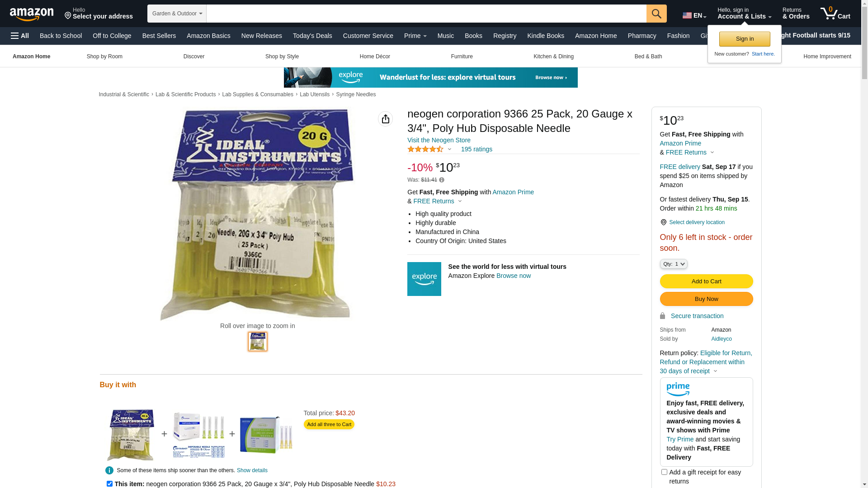Select Kitchen & Dining tab

553,56
